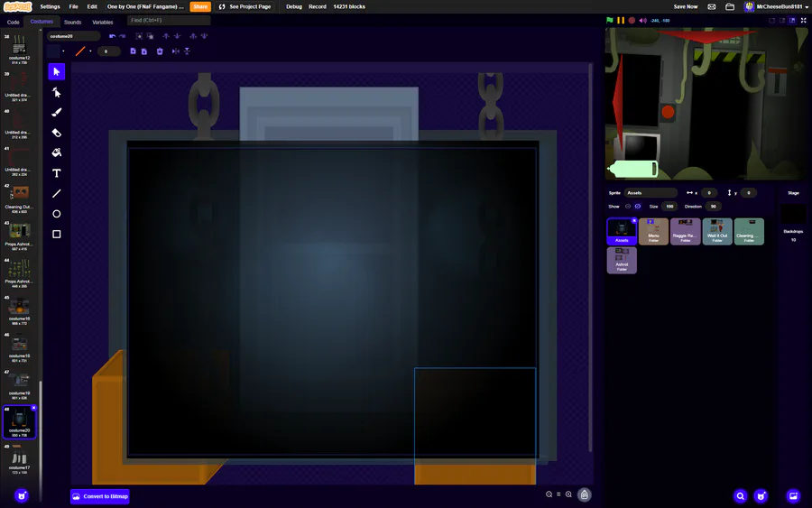The width and height of the screenshot is (812, 508).
Task: Select the Menu folder sprite
Action: (x=653, y=231)
